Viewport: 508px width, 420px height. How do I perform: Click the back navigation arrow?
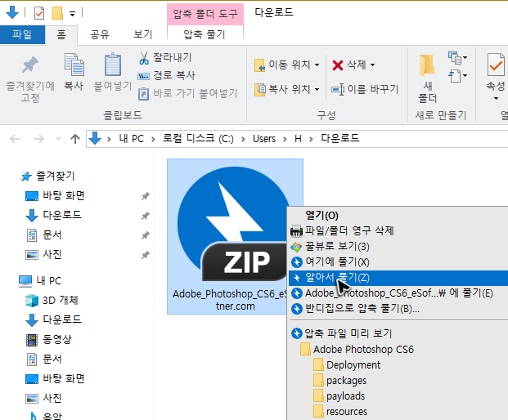[x=15, y=139]
